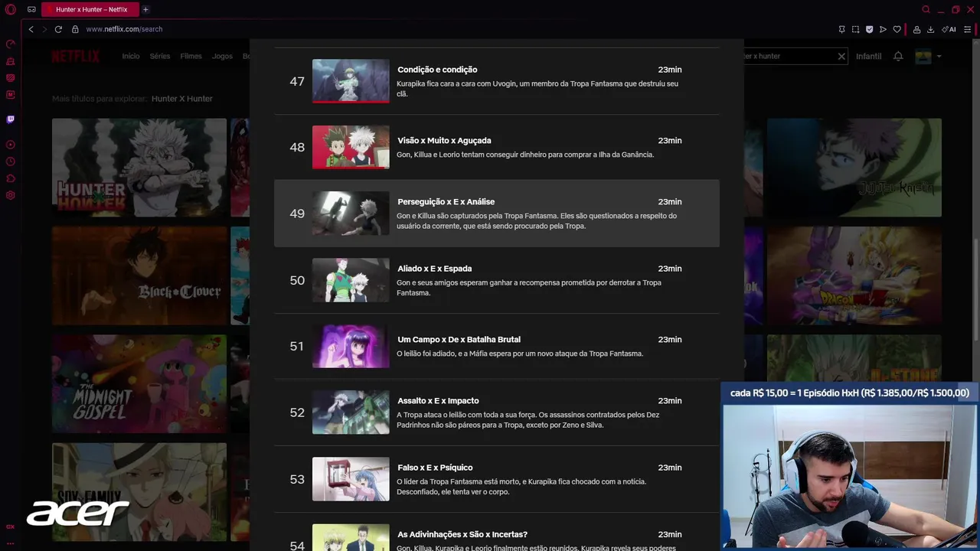Go forward in browser history
The height and width of the screenshot is (551, 980).
tap(44, 29)
